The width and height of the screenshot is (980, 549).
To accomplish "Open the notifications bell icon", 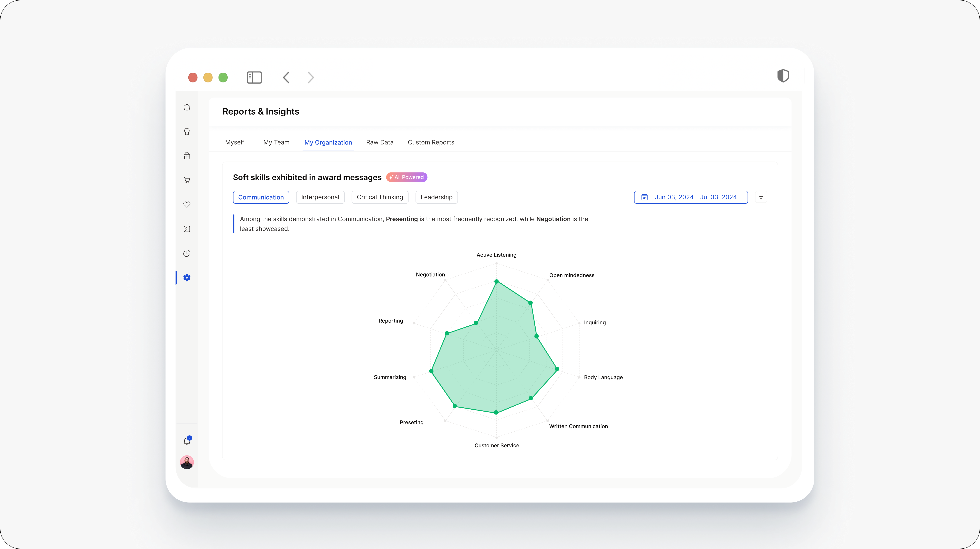I will pos(187,441).
